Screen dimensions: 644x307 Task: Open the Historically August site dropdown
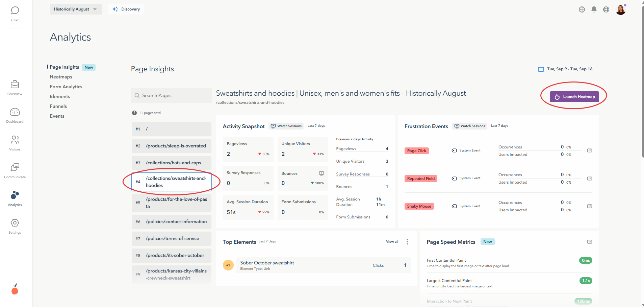[x=76, y=9]
